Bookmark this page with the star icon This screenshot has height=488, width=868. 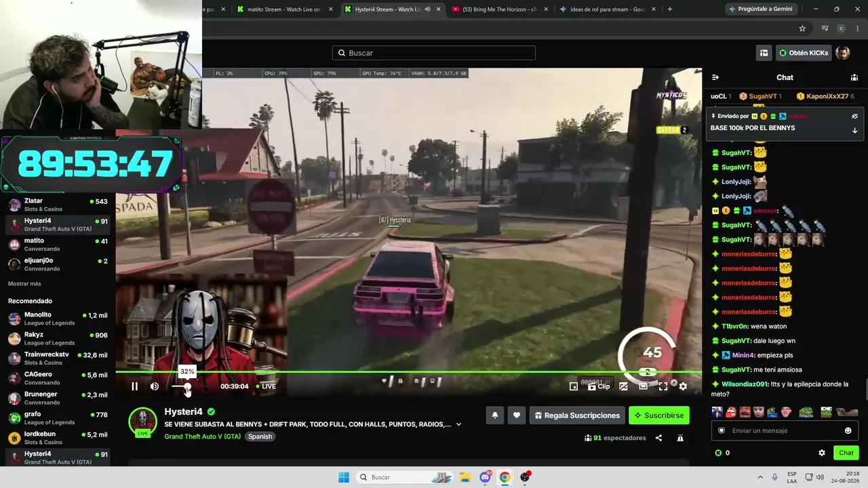pyautogui.click(x=802, y=28)
